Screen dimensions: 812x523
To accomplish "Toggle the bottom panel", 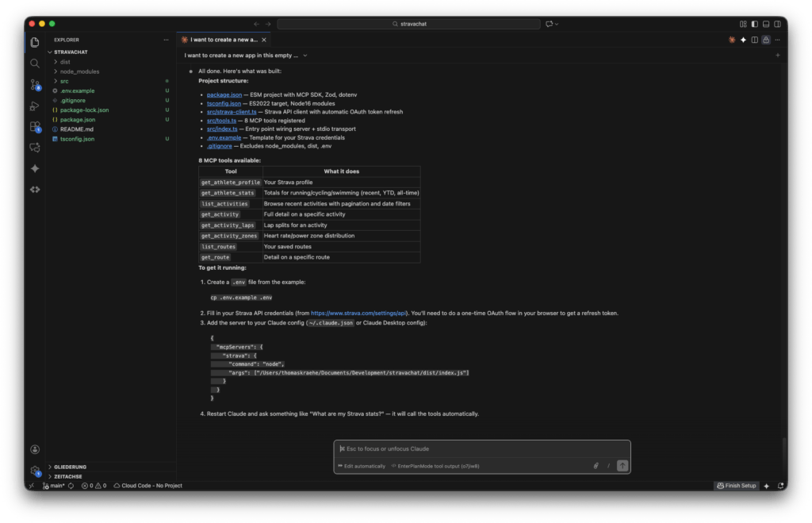I will [x=766, y=24].
